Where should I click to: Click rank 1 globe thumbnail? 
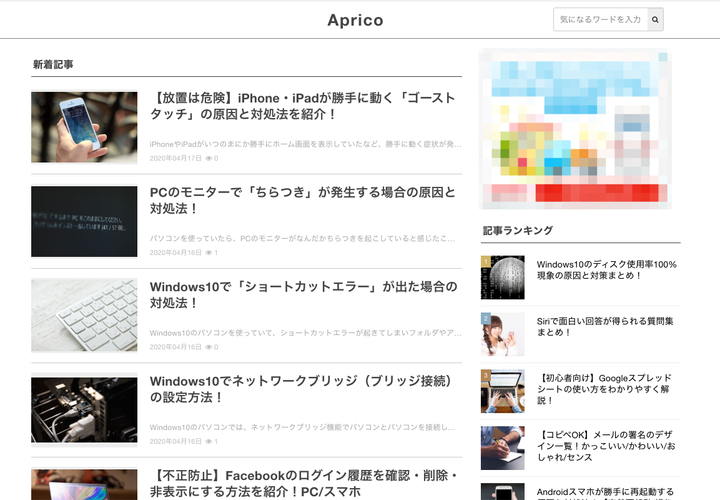(x=503, y=278)
